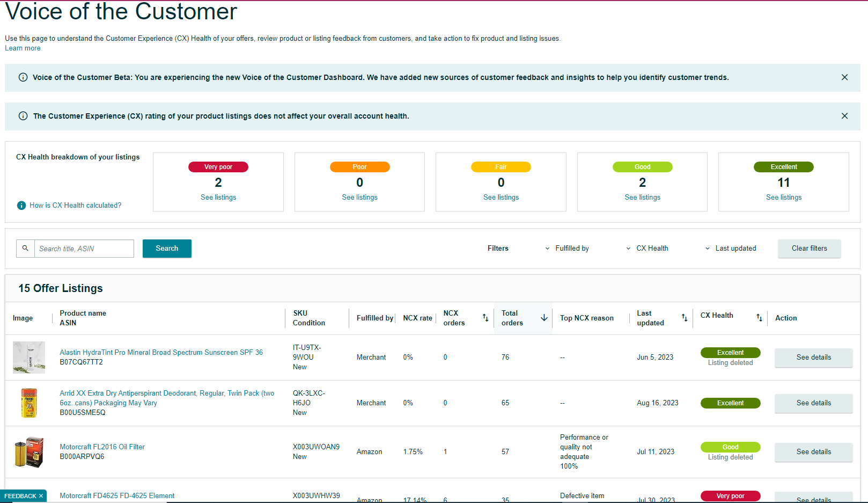Screen dimensions: 868x503
Task: Click the Fulfilled by column header
Action: [375, 318]
